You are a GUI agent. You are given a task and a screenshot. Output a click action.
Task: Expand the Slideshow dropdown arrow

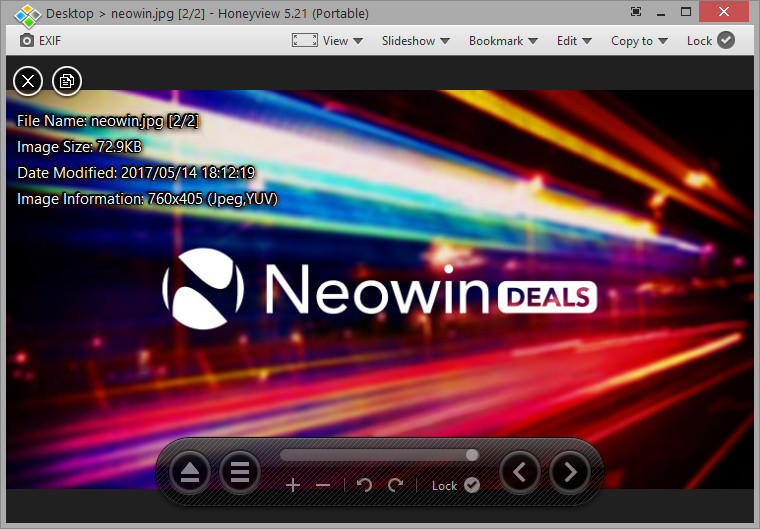click(x=445, y=41)
